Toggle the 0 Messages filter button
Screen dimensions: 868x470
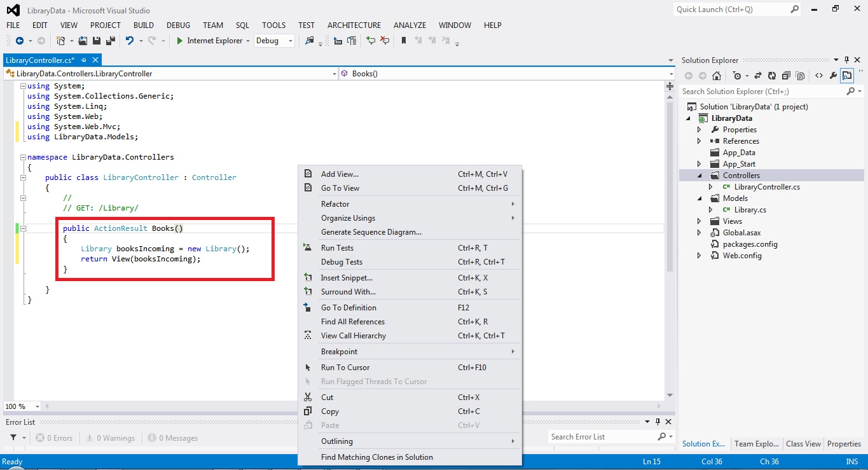[x=172, y=438]
